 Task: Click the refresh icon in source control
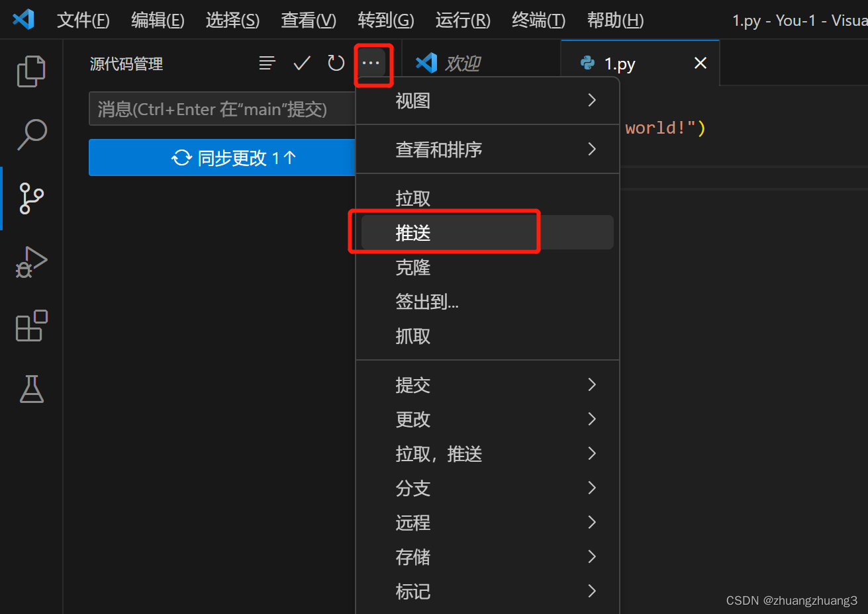(336, 63)
